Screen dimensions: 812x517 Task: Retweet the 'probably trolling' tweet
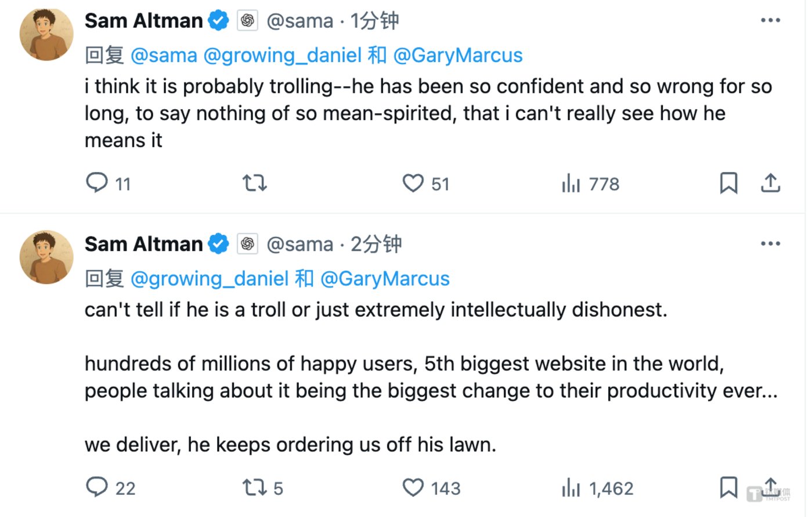click(254, 184)
